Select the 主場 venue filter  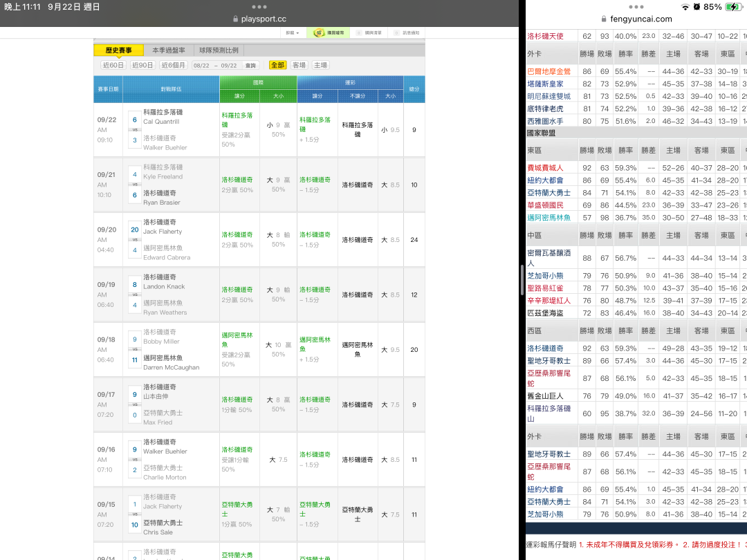321,65
